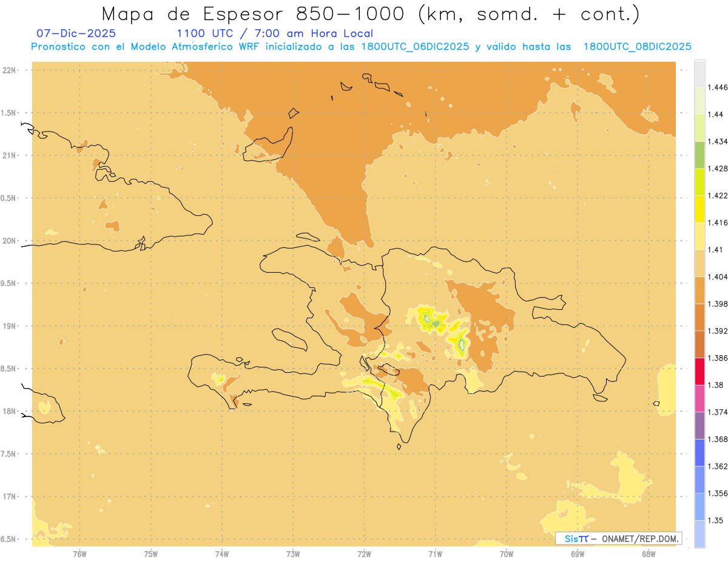This screenshot has width=728, height=562.
Task: Click the legend value '1.41'
Action: tap(716, 250)
